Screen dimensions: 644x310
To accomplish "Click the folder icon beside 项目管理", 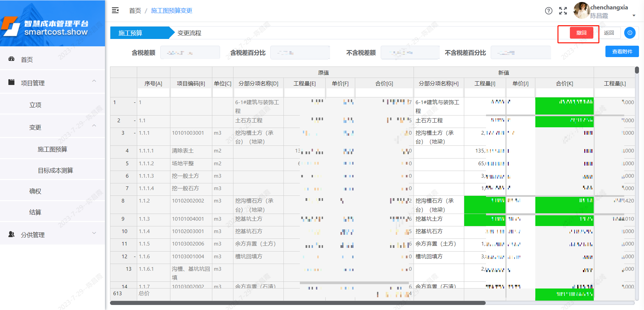I will click(12, 82).
